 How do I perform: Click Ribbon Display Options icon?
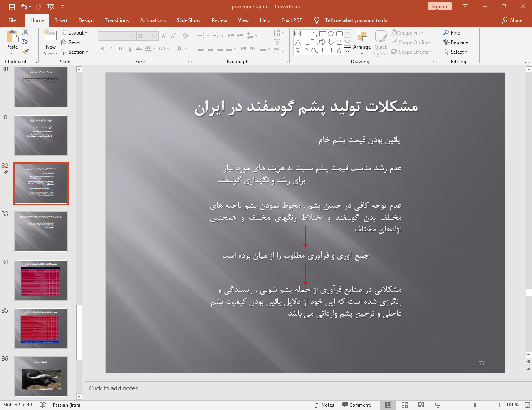[x=465, y=7]
